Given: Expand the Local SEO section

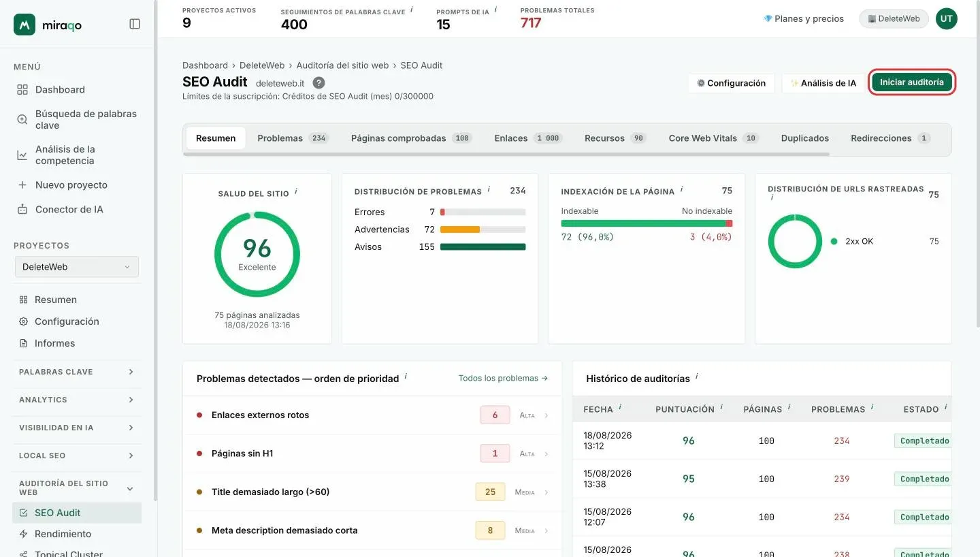Looking at the screenshot, I should pos(77,456).
